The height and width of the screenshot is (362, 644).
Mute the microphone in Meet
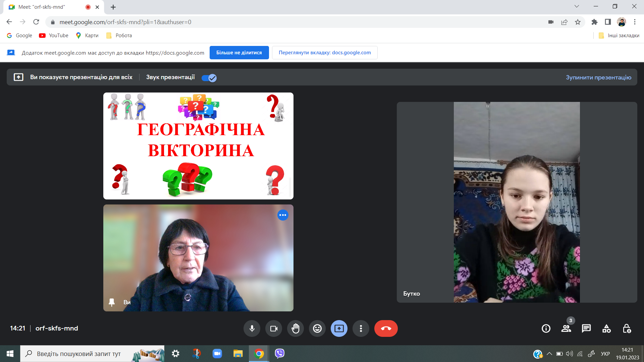point(252,328)
